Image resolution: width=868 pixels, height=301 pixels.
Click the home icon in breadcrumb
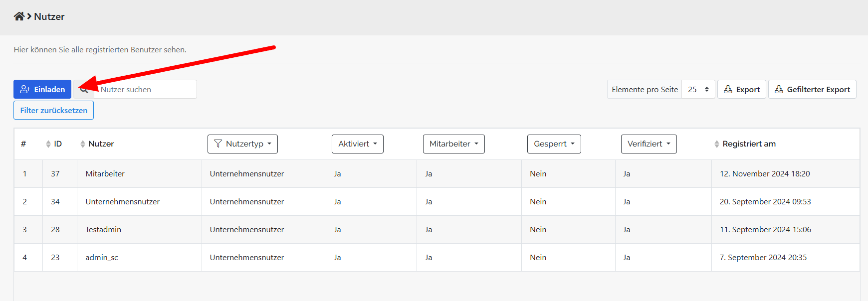(19, 16)
